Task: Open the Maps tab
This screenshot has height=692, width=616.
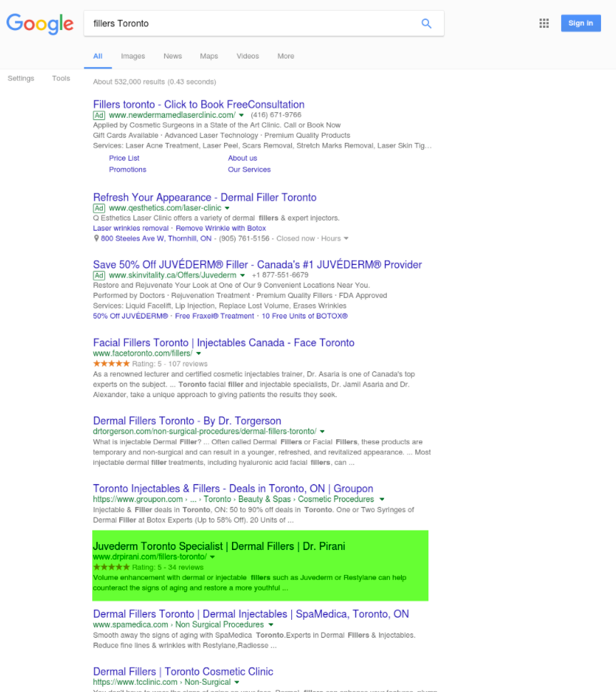Action: click(x=208, y=56)
